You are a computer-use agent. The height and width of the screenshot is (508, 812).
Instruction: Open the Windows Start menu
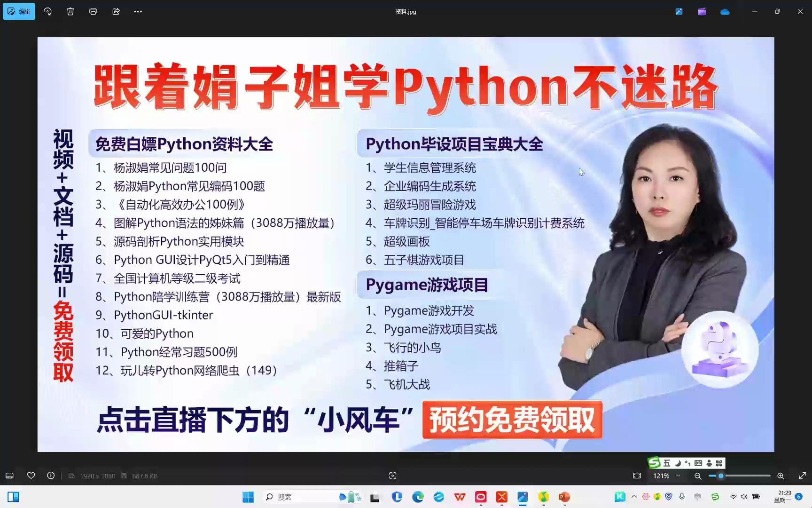[248, 497]
